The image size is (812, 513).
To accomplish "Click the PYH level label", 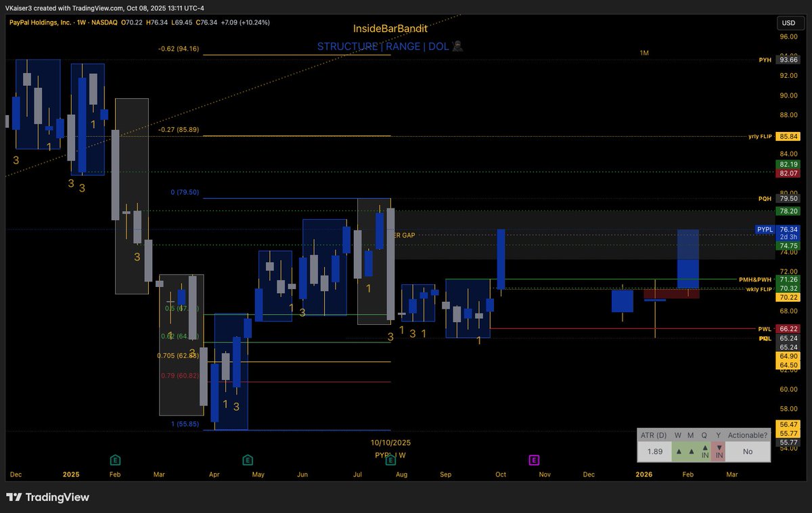I will pyautogui.click(x=765, y=60).
